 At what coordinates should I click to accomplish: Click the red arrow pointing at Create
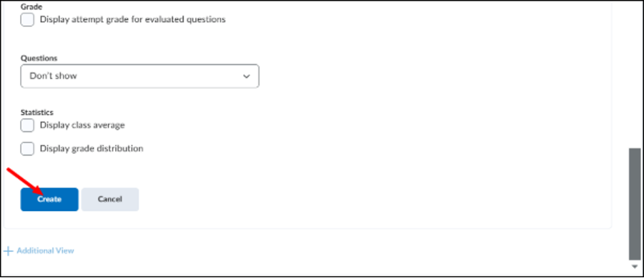(26, 180)
